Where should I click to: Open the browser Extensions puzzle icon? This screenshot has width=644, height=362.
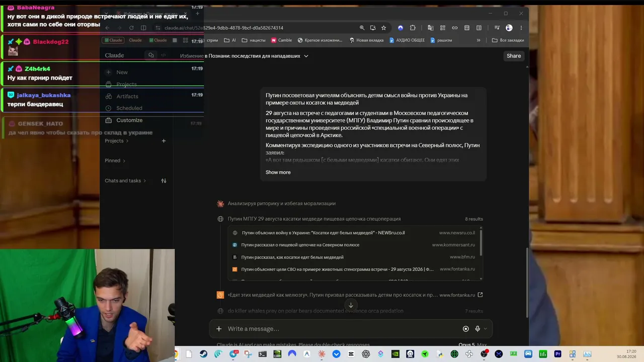point(413,28)
